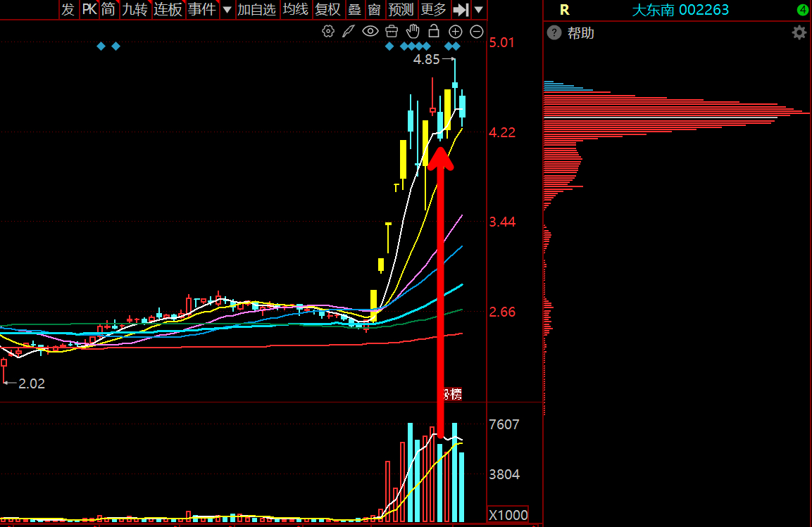
Task: Open the 复权 adjustment option
Action: 327,9
